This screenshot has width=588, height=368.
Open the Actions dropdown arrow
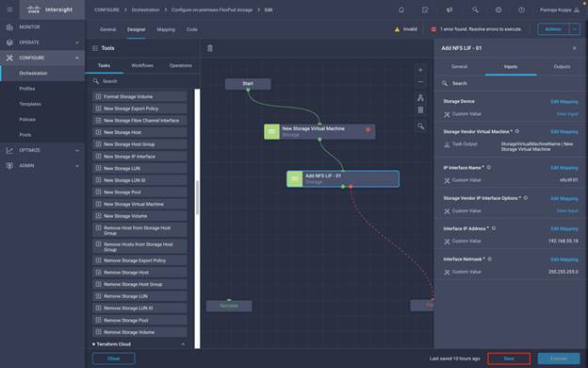click(575, 29)
